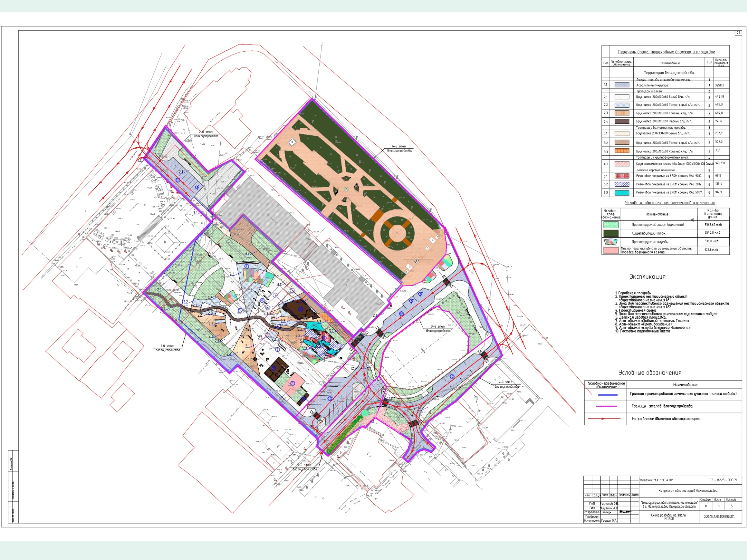Screen dimensions: 747x560
Task: Click the white paving swatch in row 2.1
Action: (622, 97)
